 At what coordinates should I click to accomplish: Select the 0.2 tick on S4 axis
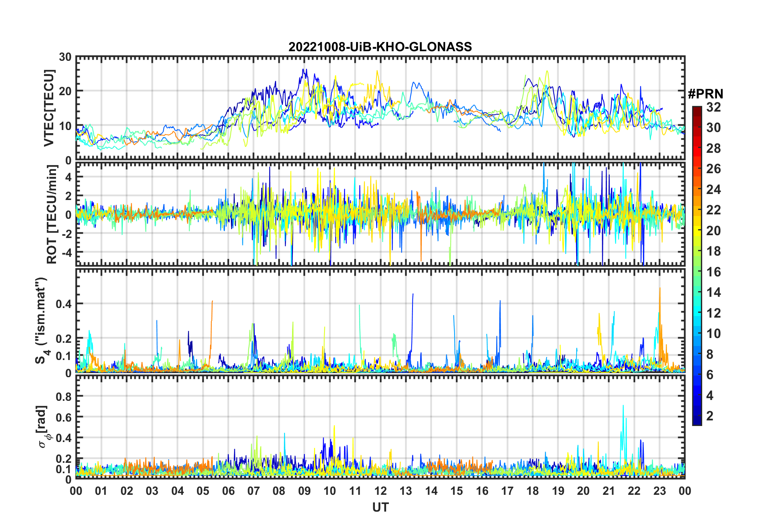[64, 338]
